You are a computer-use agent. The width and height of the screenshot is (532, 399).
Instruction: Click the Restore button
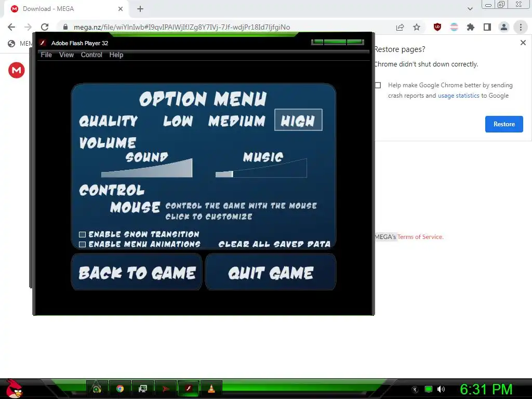point(504,124)
